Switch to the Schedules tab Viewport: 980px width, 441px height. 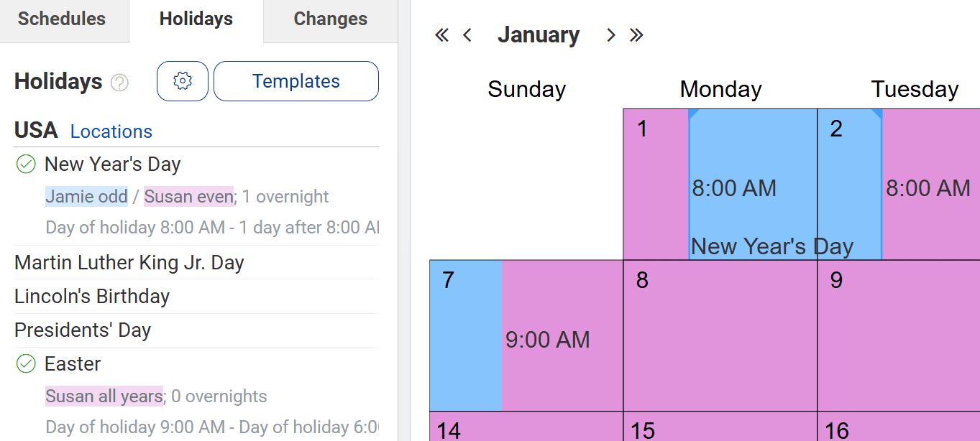pos(62,19)
